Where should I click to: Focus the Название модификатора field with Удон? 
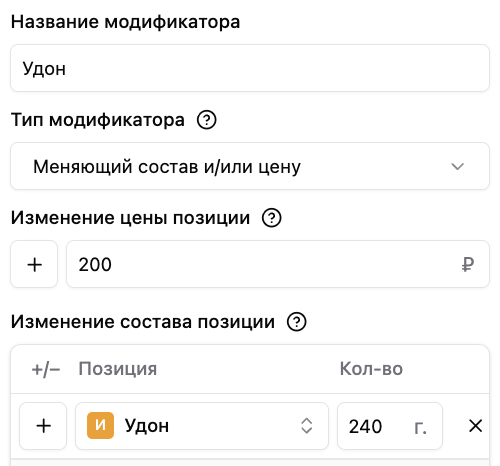tap(250, 68)
